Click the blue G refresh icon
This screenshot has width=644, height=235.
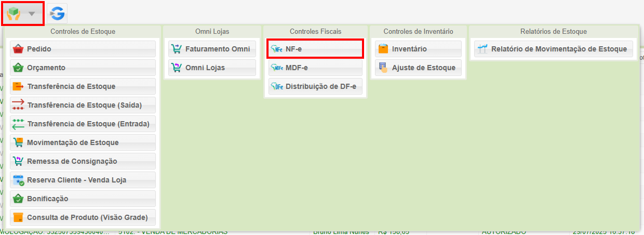57,14
